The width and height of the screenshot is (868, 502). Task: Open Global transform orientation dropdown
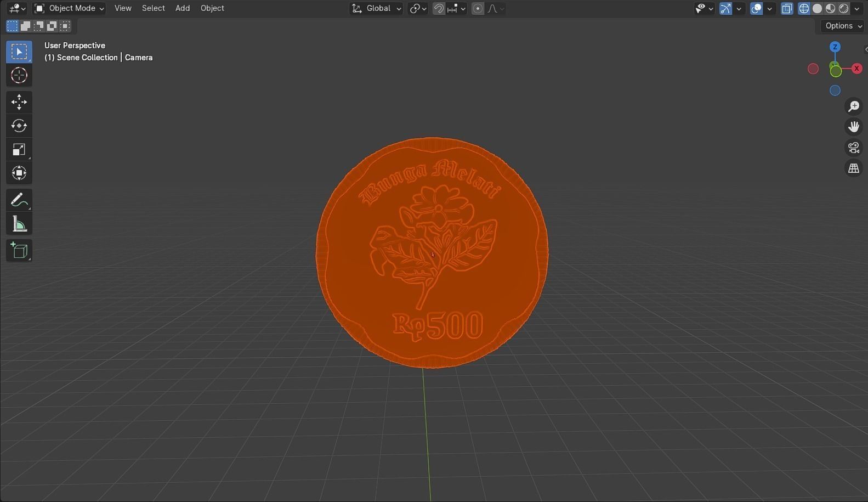coord(376,8)
